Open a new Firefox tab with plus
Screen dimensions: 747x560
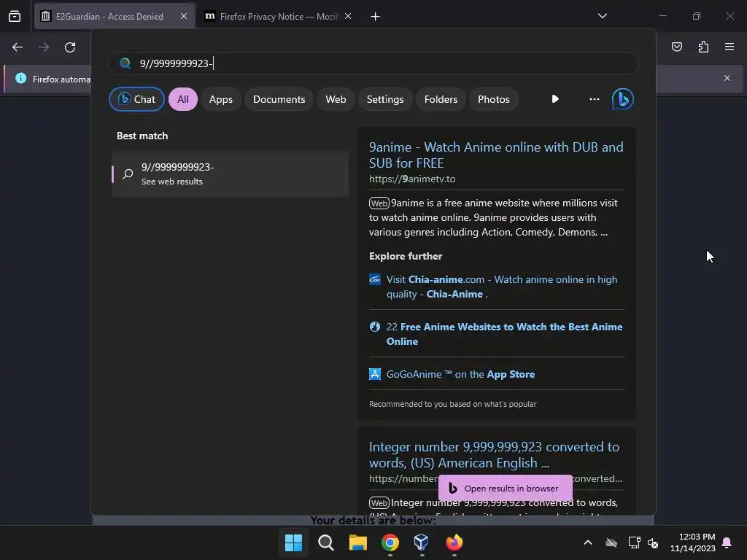click(376, 17)
